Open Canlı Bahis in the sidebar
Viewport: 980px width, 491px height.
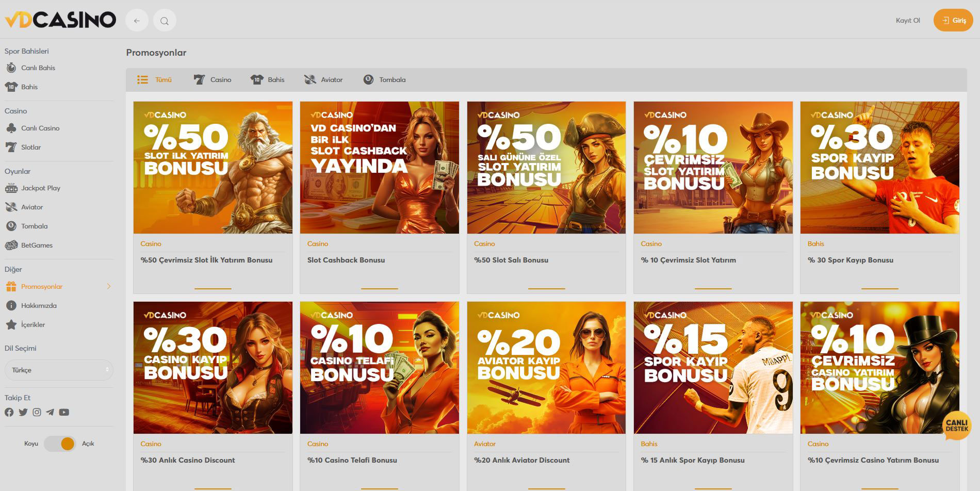coord(38,68)
